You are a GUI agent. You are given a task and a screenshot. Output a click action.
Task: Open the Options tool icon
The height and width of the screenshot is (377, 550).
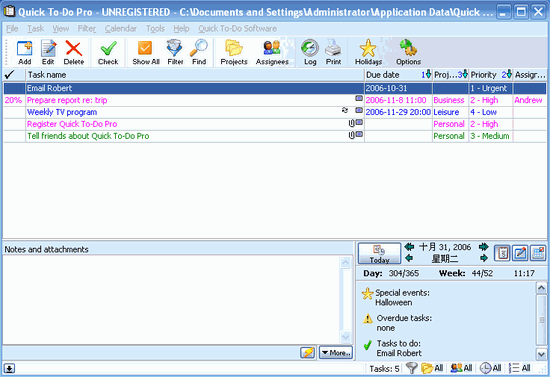point(408,53)
